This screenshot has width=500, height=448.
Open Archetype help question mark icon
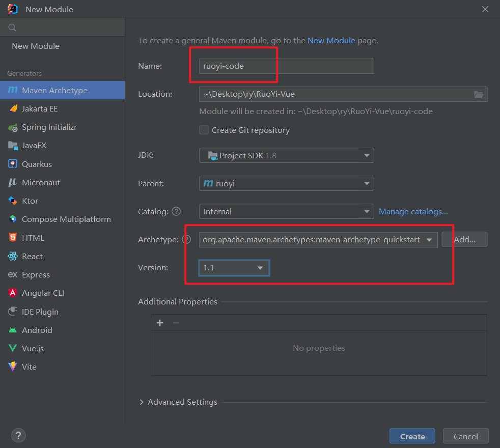pos(186,239)
